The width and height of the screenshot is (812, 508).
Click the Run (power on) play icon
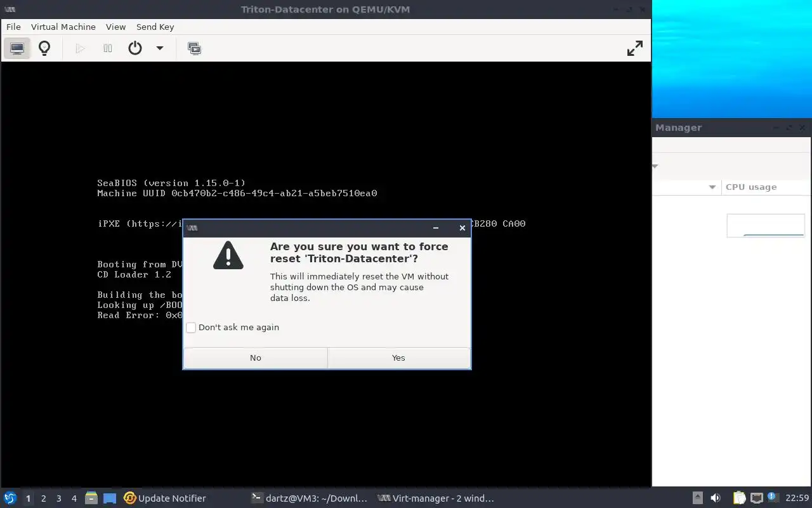point(80,48)
